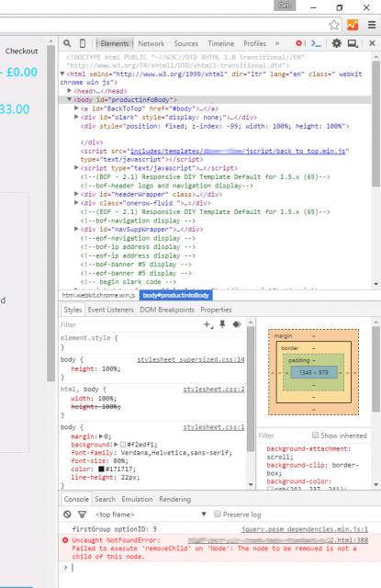Click the bookmark star icon
381x588 pixels.
pyautogui.click(x=334, y=25)
